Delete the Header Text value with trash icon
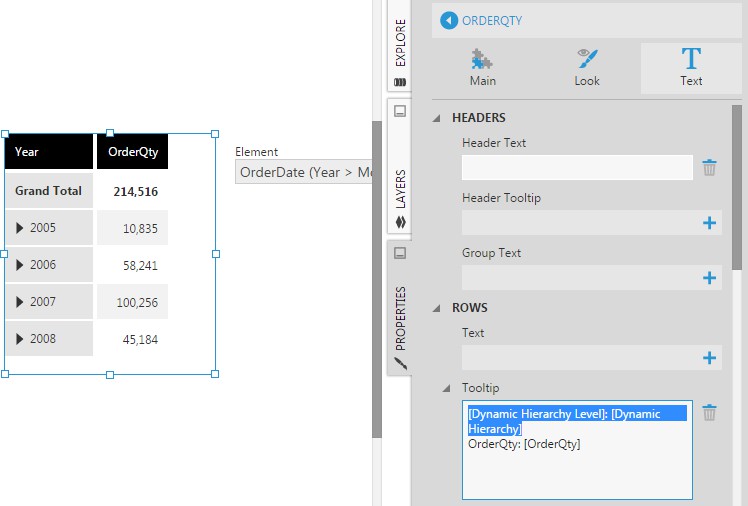This screenshot has width=748, height=506. [x=709, y=167]
